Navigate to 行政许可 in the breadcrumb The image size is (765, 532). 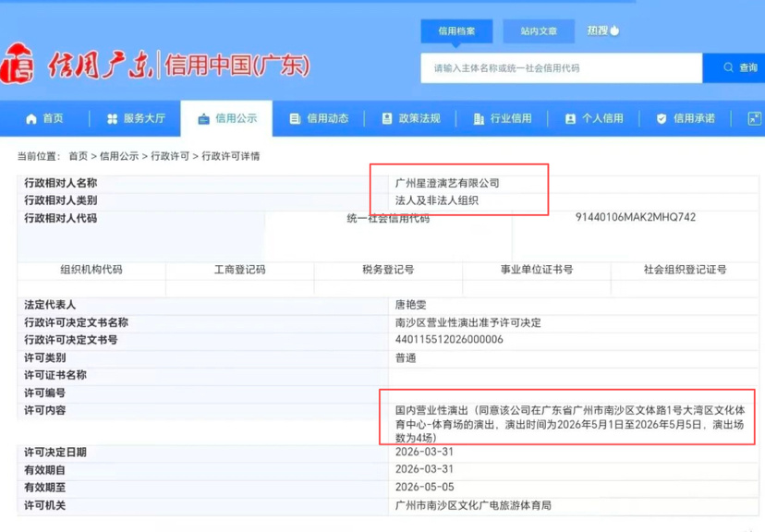click(x=170, y=156)
